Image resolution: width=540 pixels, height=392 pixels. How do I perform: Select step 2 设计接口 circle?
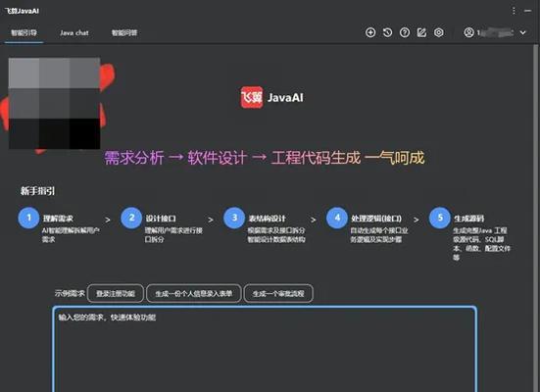[131, 218]
